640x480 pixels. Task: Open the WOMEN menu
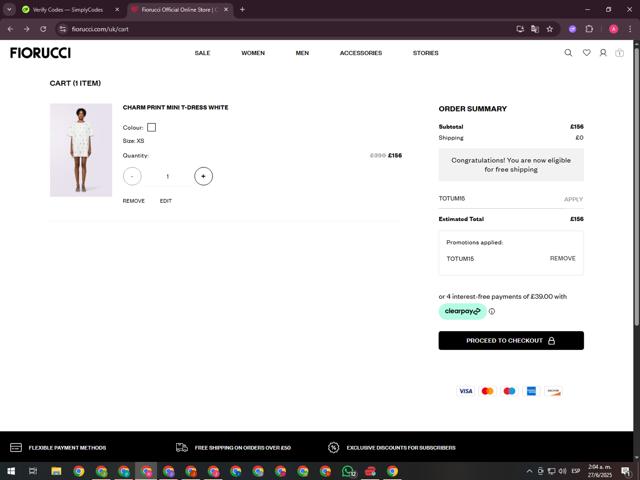253,53
